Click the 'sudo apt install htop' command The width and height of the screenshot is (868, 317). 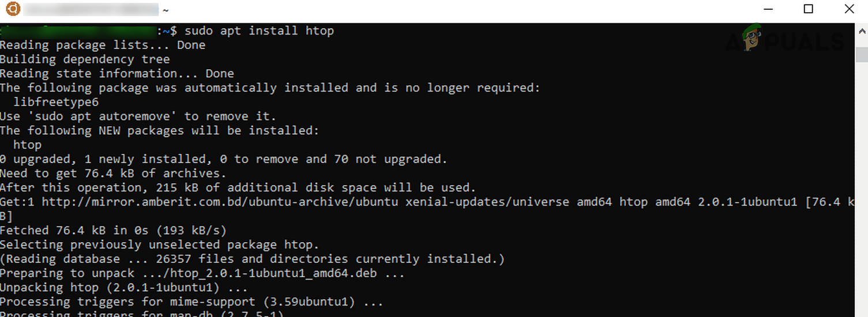coord(259,31)
